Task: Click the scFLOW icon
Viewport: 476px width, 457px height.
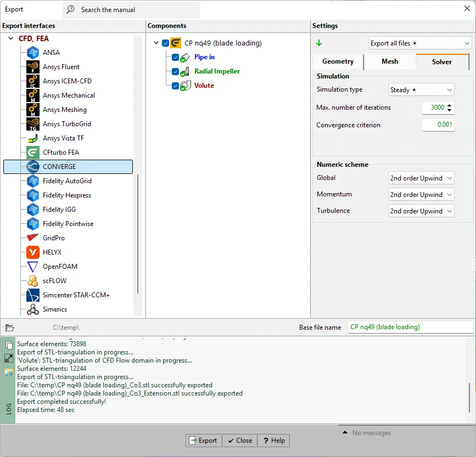Action: pos(33,280)
